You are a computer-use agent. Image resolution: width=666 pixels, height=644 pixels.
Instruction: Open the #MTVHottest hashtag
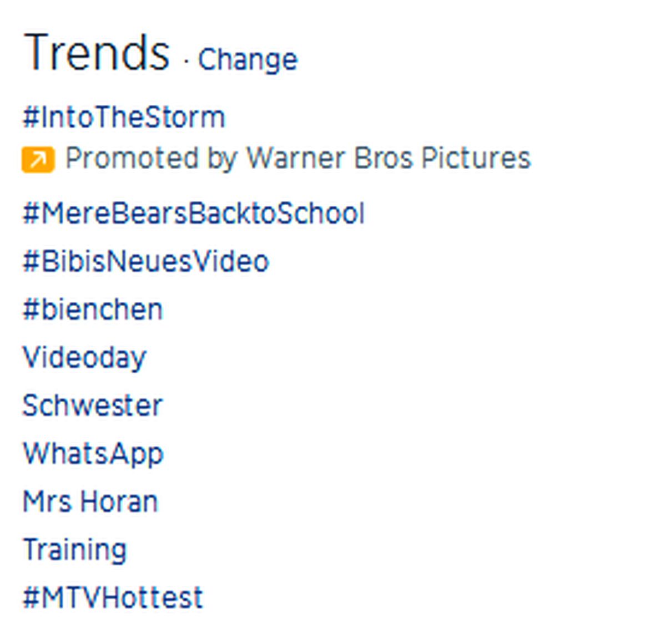(113, 598)
